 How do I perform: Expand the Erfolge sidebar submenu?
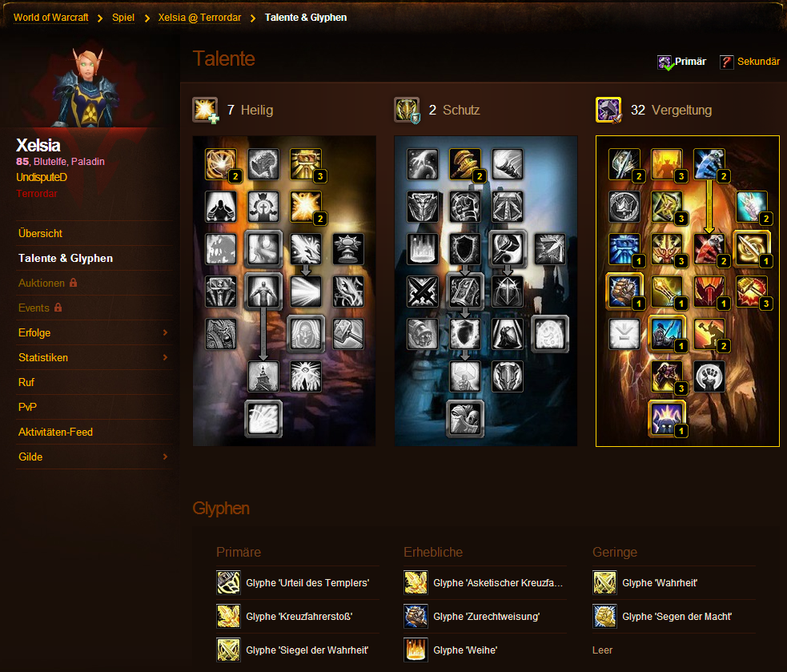pos(165,332)
